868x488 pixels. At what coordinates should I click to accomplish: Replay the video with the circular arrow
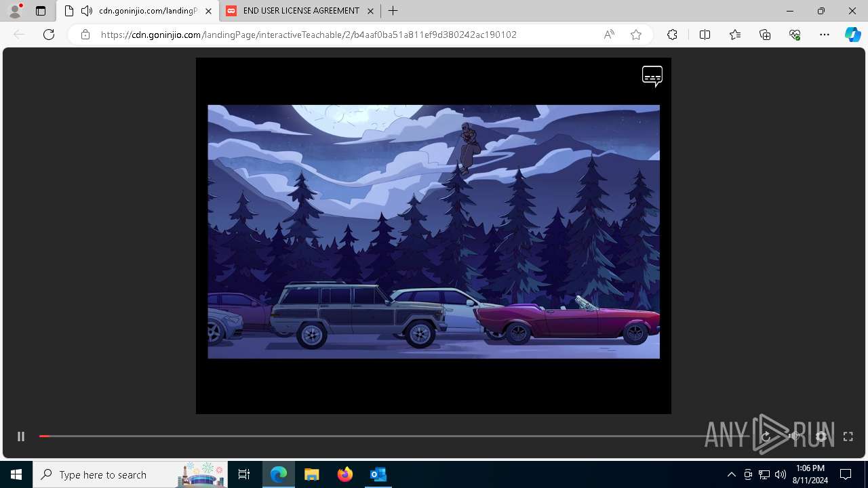766,436
